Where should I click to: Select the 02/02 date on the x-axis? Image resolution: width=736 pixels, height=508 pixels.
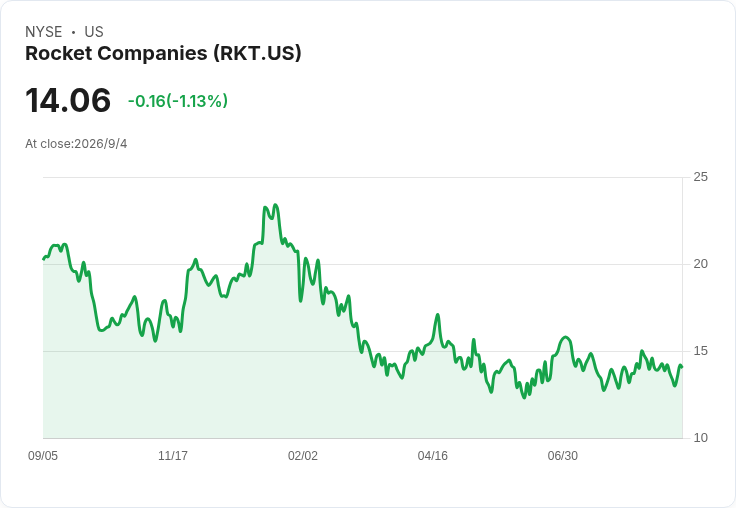pos(303,456)
